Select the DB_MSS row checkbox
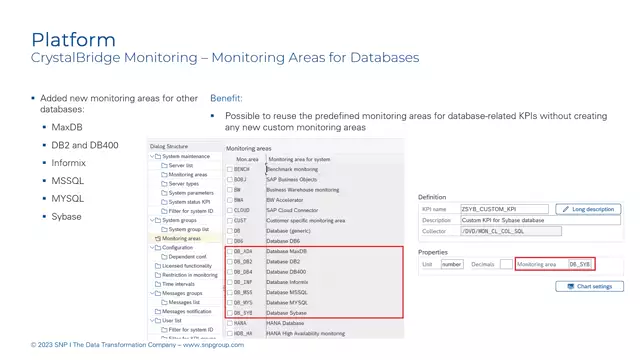Viewport: 640px width, 360px height. [x=230, y=292]
